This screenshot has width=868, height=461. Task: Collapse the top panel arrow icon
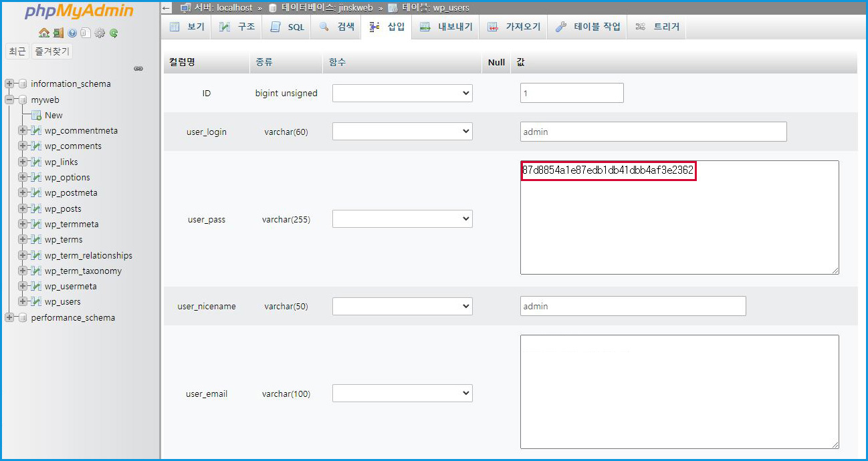(x=167, y=8)
